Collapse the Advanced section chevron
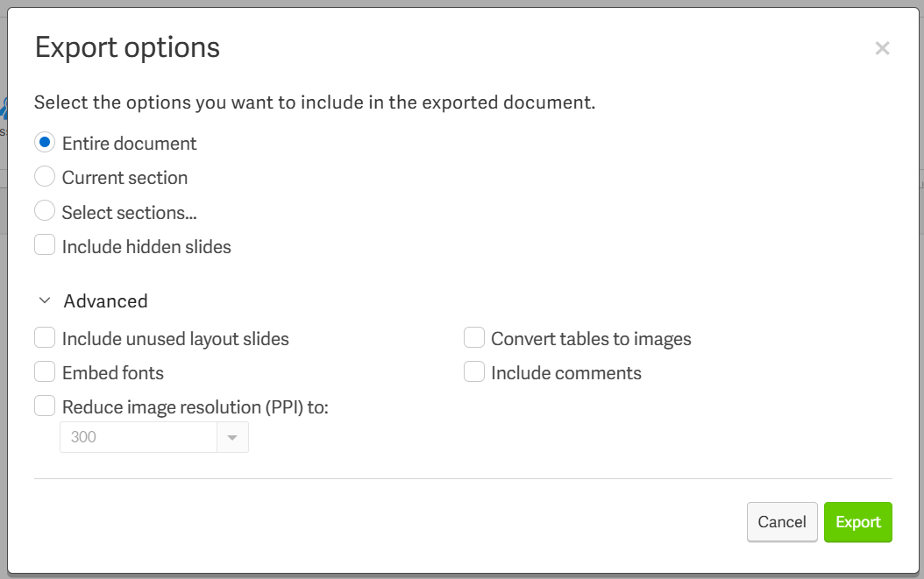The width and height of the screenshot is (924, 579). (44, 301)
